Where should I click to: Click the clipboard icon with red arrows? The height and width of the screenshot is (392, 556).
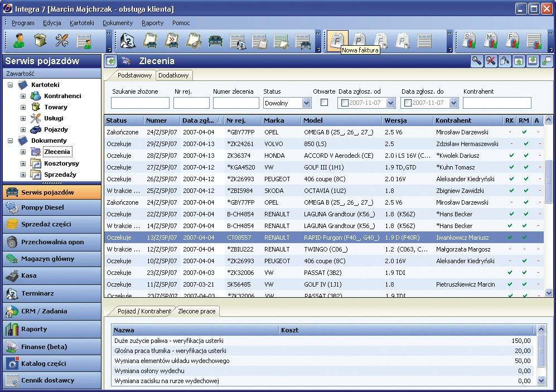172,41
